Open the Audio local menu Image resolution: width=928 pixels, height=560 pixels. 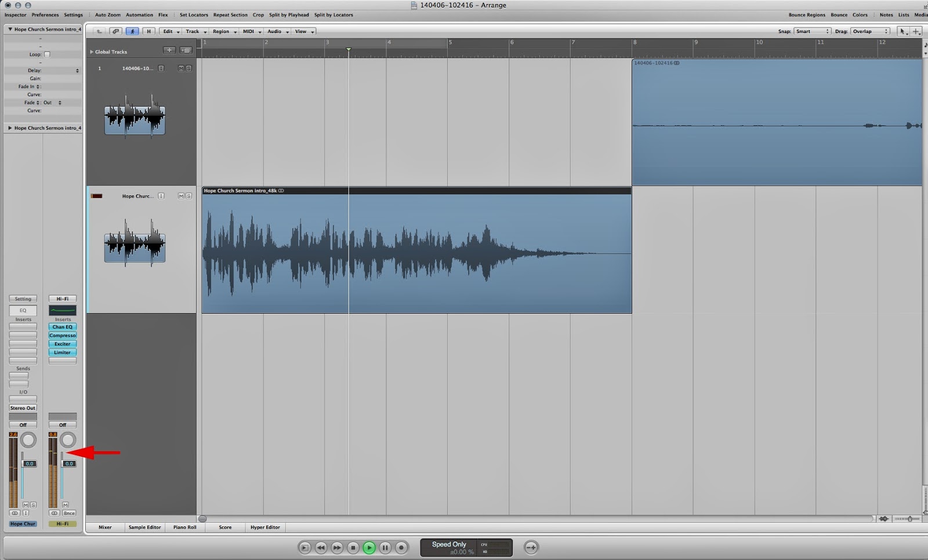click(x=278, y=31)
